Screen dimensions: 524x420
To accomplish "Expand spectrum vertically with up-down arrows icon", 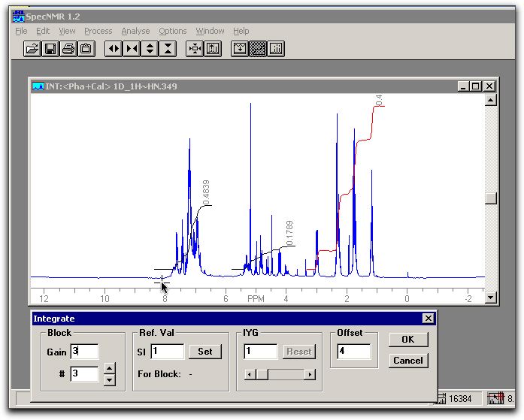I will pyautogui.click(x=150, y=49).
